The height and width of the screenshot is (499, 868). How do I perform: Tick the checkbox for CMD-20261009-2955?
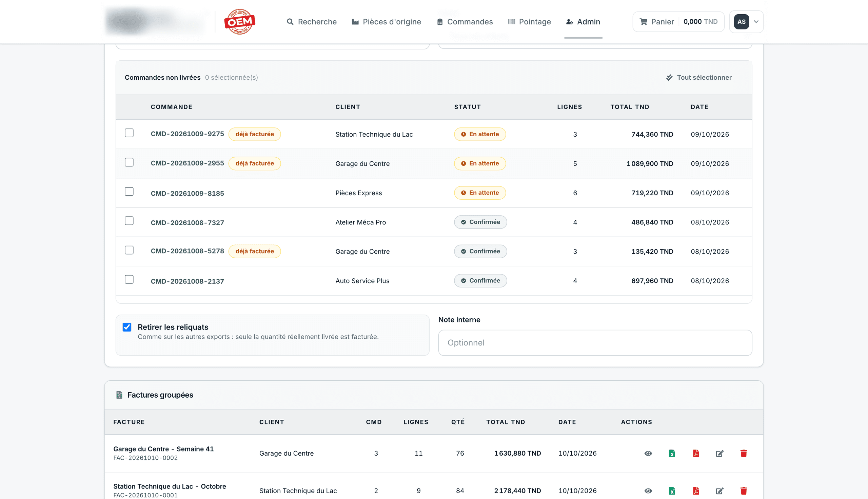pyautogui.click(x=129, y=162)
